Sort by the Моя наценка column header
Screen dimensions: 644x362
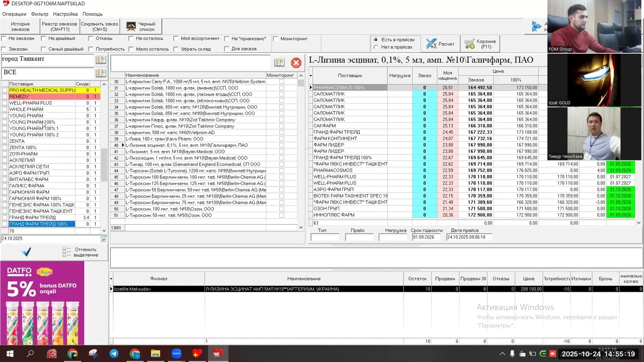447,76
